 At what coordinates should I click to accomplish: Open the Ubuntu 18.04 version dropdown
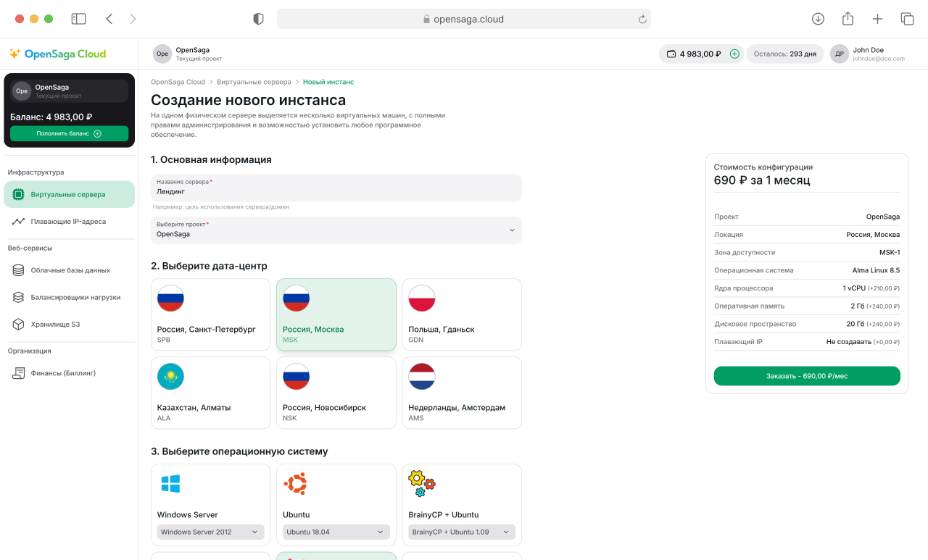336,532
